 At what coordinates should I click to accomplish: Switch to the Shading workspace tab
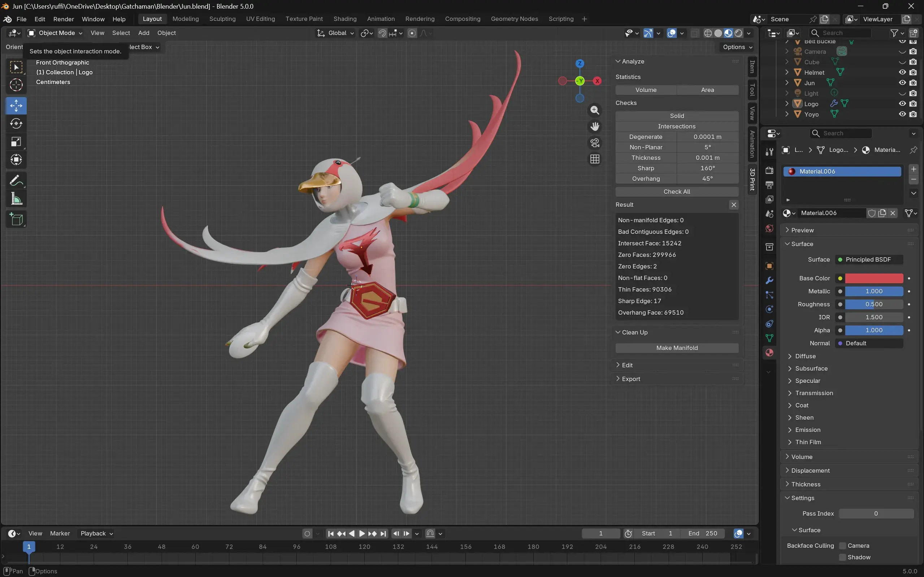pyautogui.click(x=345, y=19)
